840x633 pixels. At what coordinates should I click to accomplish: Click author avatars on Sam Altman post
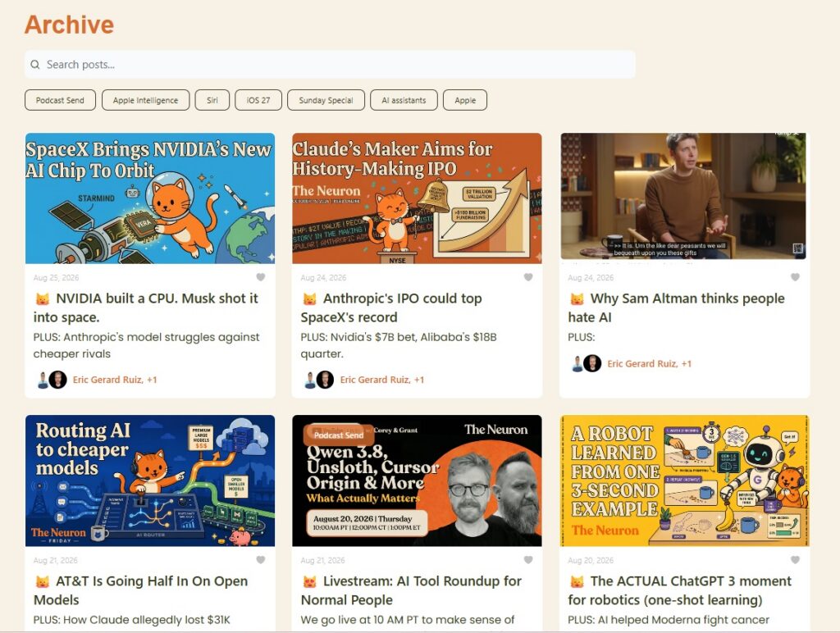586,363
